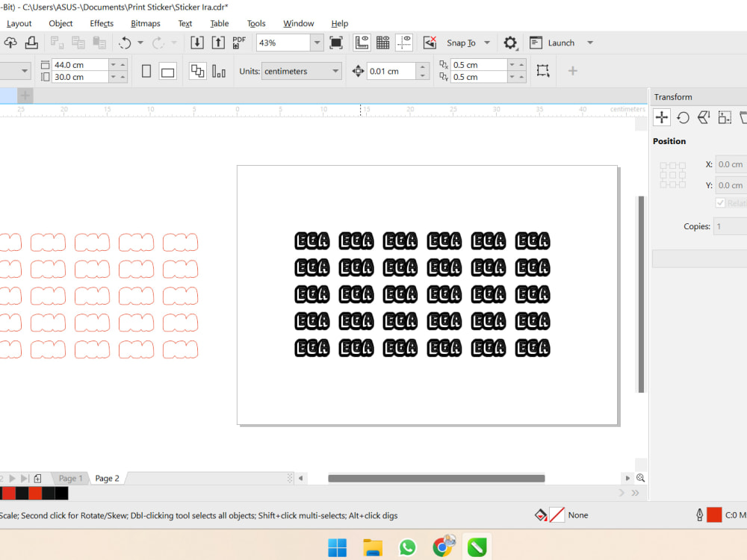747x560 pixels.
Task: Click the Print icon
Action: pos(31,43)
